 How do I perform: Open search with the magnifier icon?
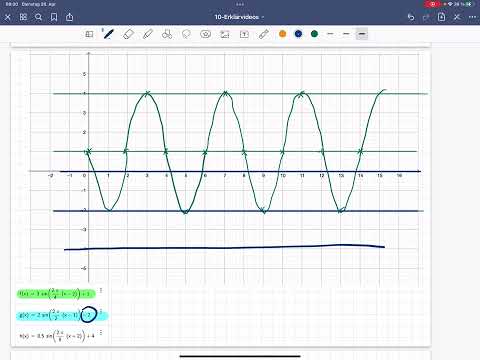point(39,17)
